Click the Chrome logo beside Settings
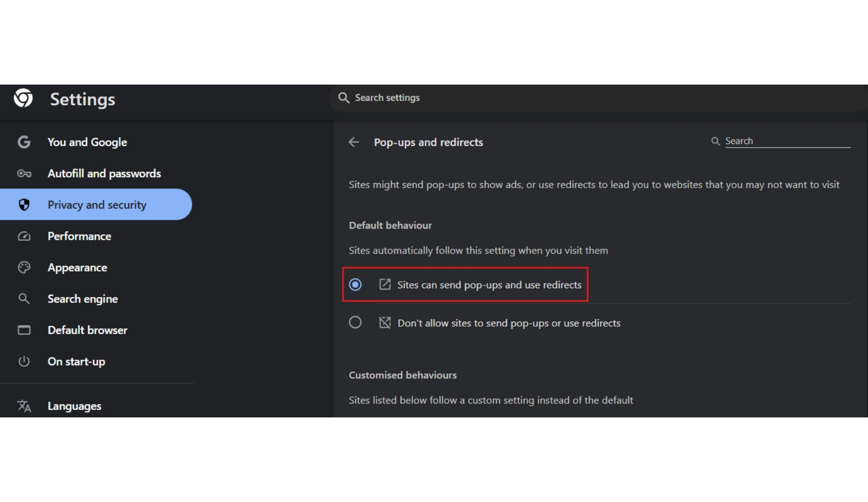Image resolution: width=868 pixels, height=502 pixels. (x=23, y=98)
